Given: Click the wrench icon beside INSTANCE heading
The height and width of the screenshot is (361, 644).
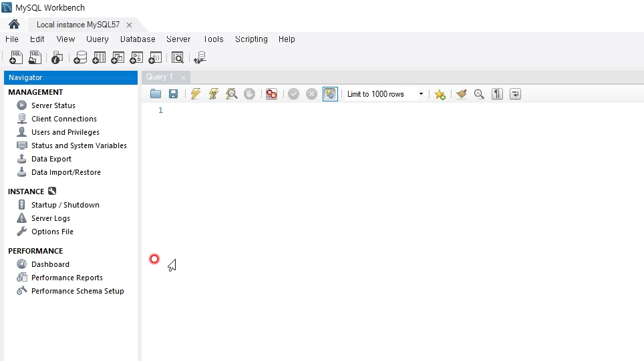Looking at the screenshot, I should point(52,191).
